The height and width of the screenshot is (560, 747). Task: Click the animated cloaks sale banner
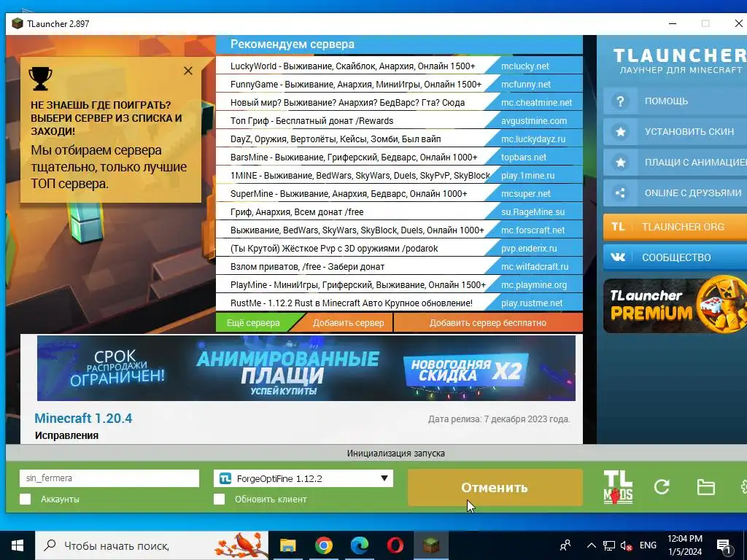[x=306, y=368]
